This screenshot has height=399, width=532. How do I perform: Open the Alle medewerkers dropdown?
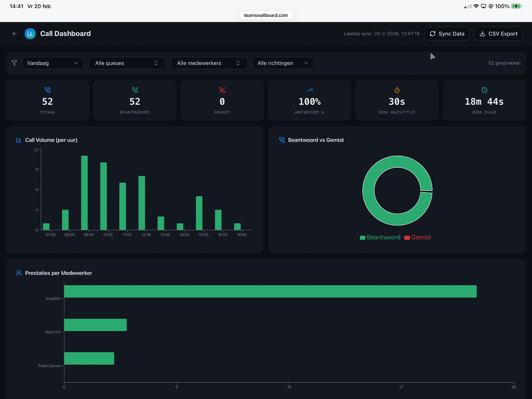pyautogui.click(x=209, y=63)
